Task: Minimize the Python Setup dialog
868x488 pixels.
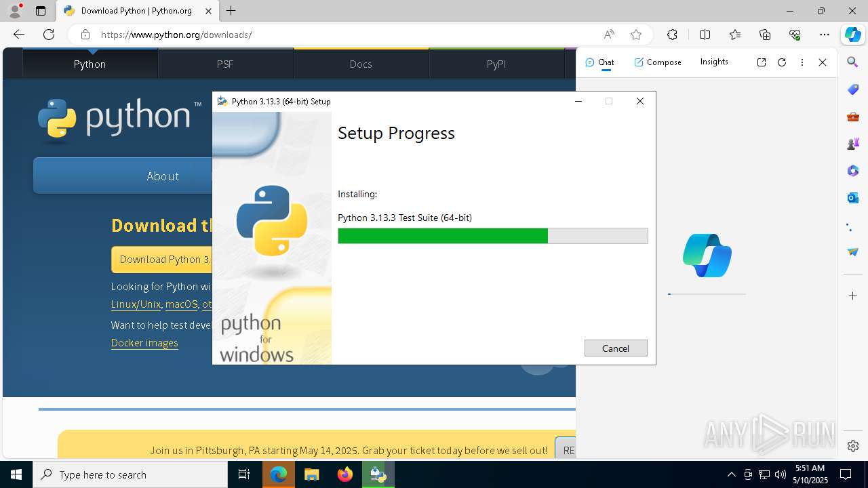Action: (578, 101)
